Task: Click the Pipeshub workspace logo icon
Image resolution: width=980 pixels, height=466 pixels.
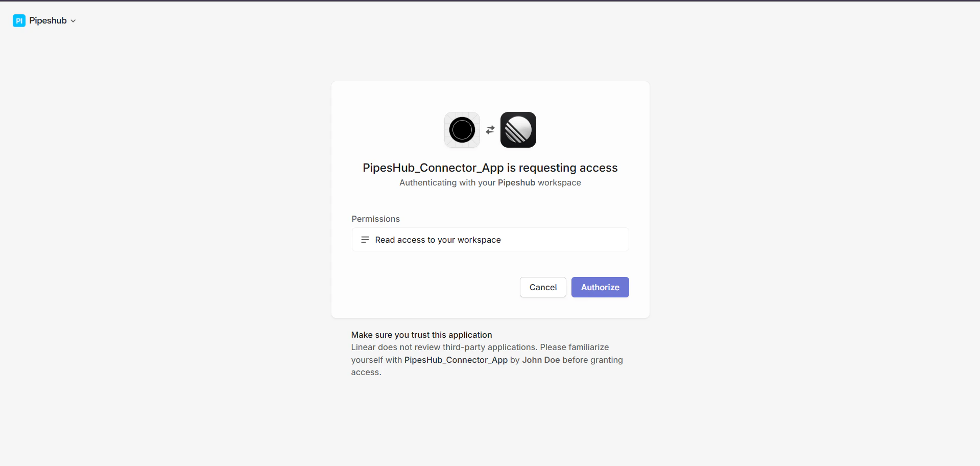Action: tap(19, 20)
